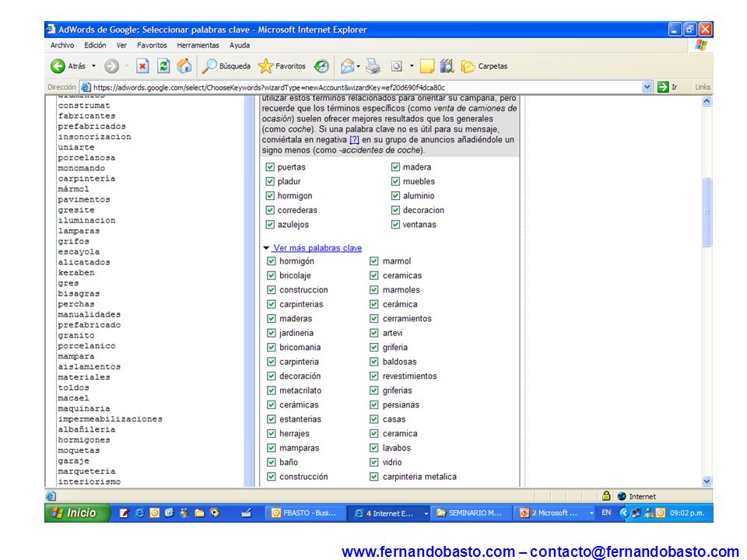Uncheck the azulejos keyword checkbox
This screenshot has height=560, width=747.
270,224
